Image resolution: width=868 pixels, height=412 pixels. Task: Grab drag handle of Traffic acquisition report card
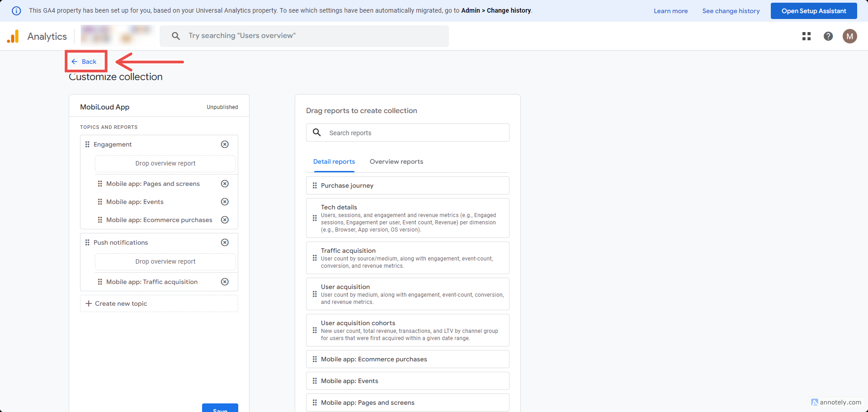[x=315, y=258]
